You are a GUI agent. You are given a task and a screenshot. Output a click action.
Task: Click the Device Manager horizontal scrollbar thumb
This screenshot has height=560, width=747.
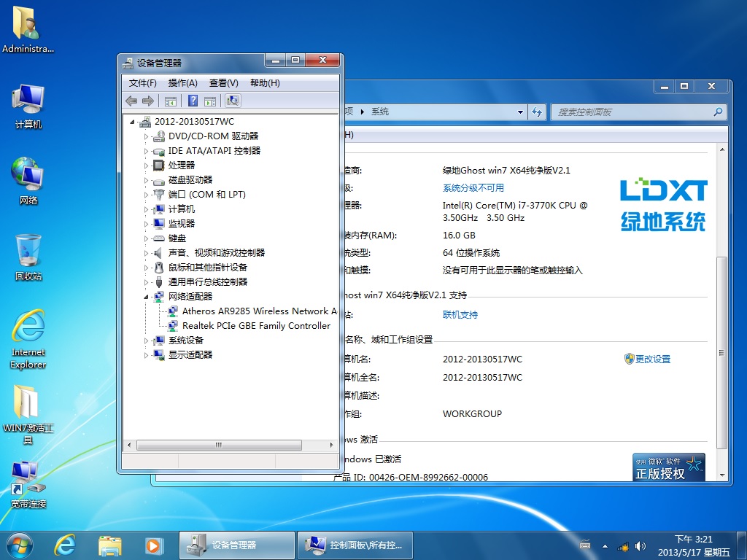(x=219, y=445)
